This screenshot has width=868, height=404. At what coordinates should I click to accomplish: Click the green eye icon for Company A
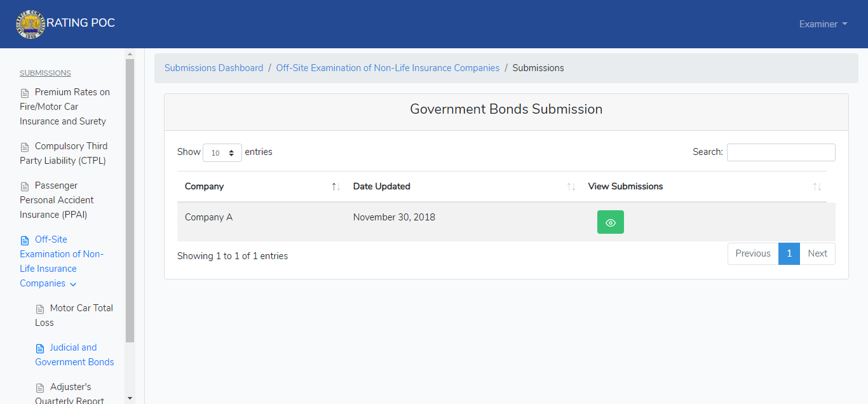coord(611,222)
